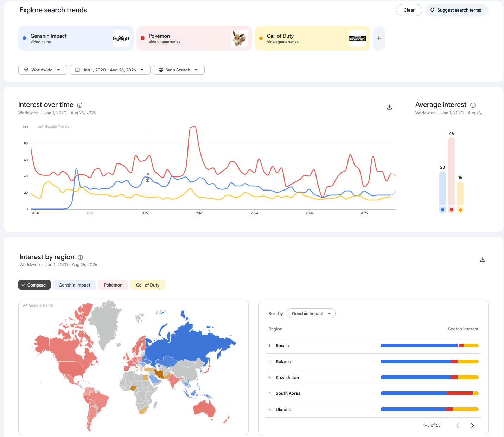Click the Pokémon average interest bar labeled 46

tap(452, 171)
